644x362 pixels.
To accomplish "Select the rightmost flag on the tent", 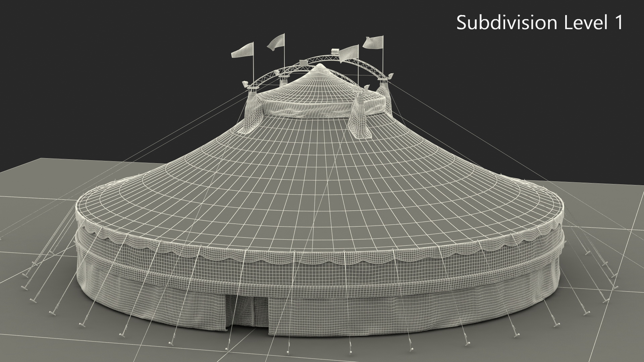I will pos(373,42).
